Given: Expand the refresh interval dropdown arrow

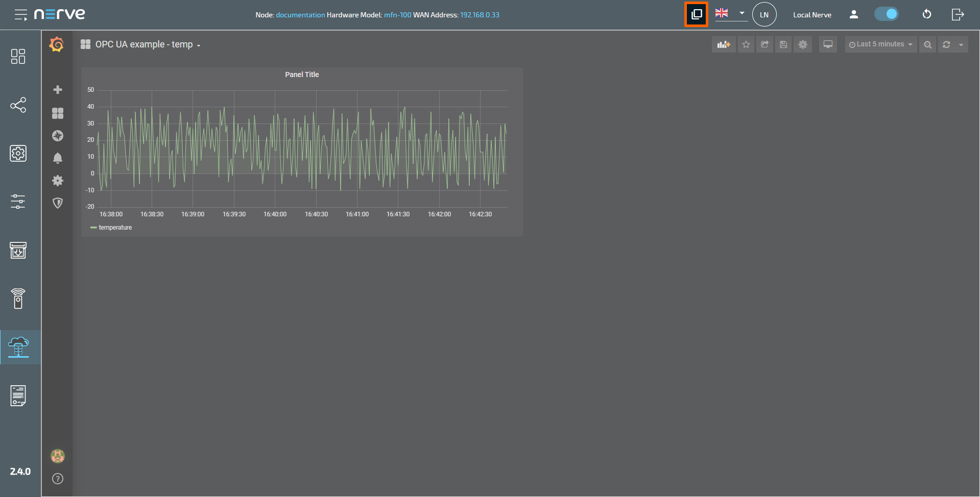Looking at the screenshot, I should [x=961, y=44].
